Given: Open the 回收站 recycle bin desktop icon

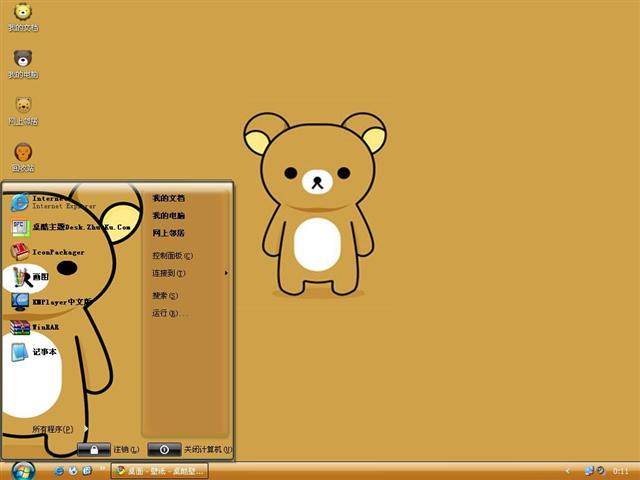Looking at the screenshot, I should coord(23,158).
